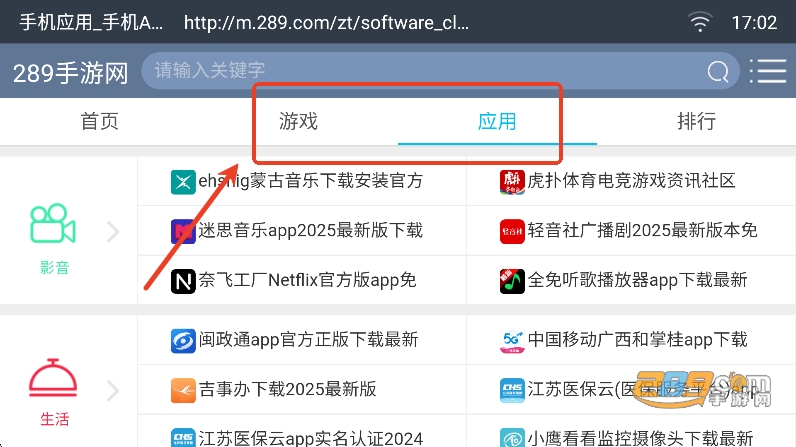Open 迷思音乐app2025最新版下载 link
This screenshot has width=796, height=447.
point(311,230)
